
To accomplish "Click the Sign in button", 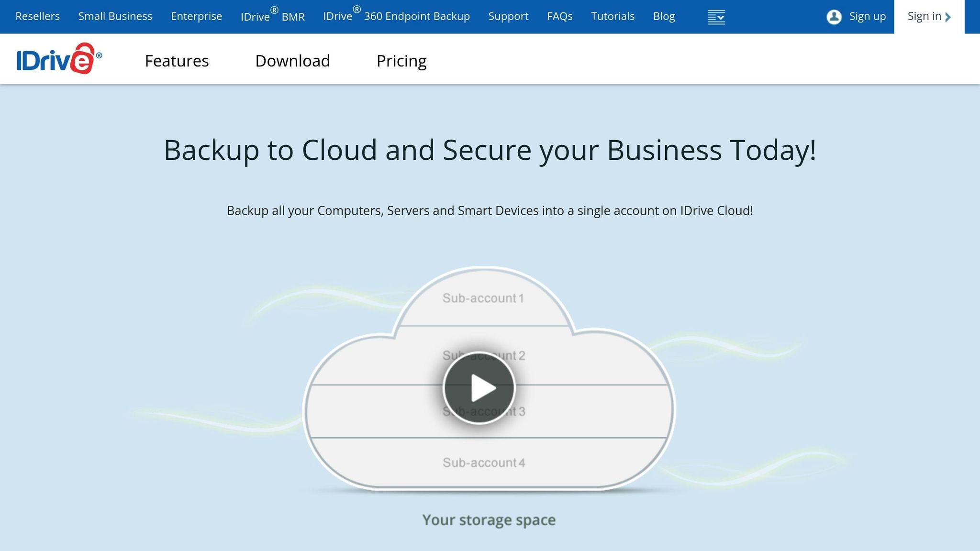I will [x=924, y=16].
